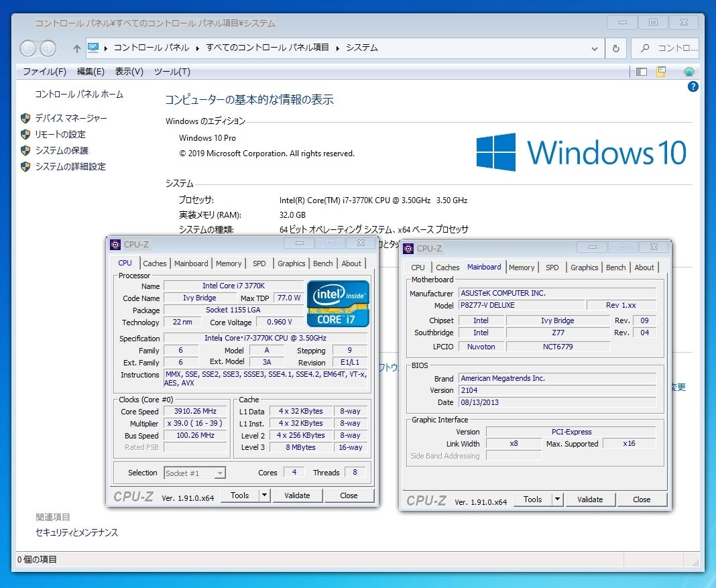Click the Control Panel search box
The width and height of the screenshot is (716, 588).
click(665, 48)
